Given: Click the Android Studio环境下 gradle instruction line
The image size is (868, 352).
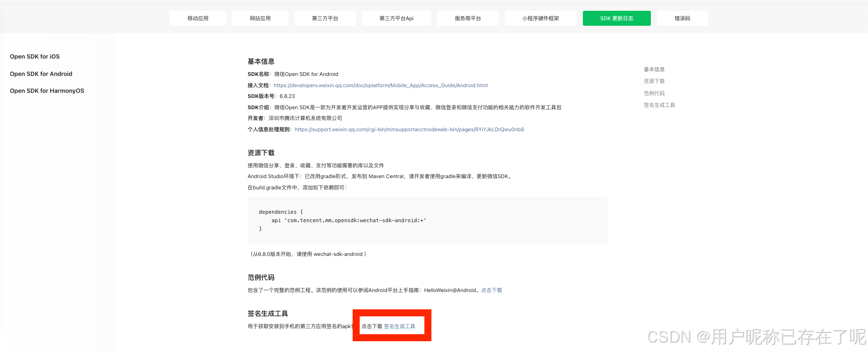Looking at the screenshot, I should (x=380, y=176).
